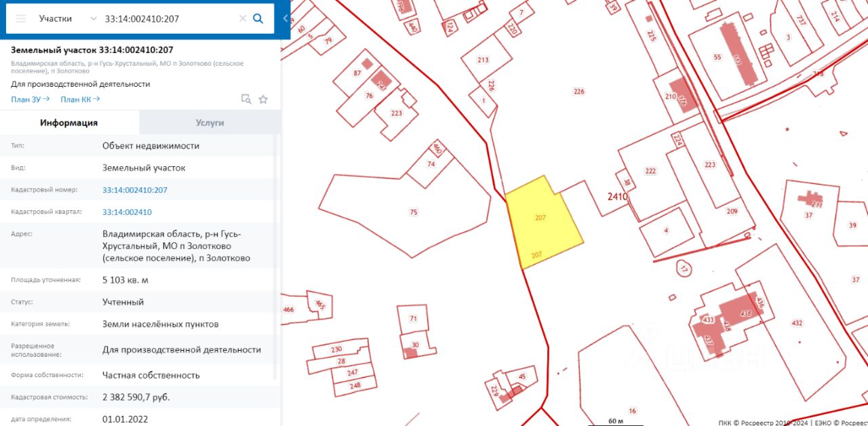Screen dimensions: 868x426
Task: Switch to the Услуги tab
Action: [210, 123]
